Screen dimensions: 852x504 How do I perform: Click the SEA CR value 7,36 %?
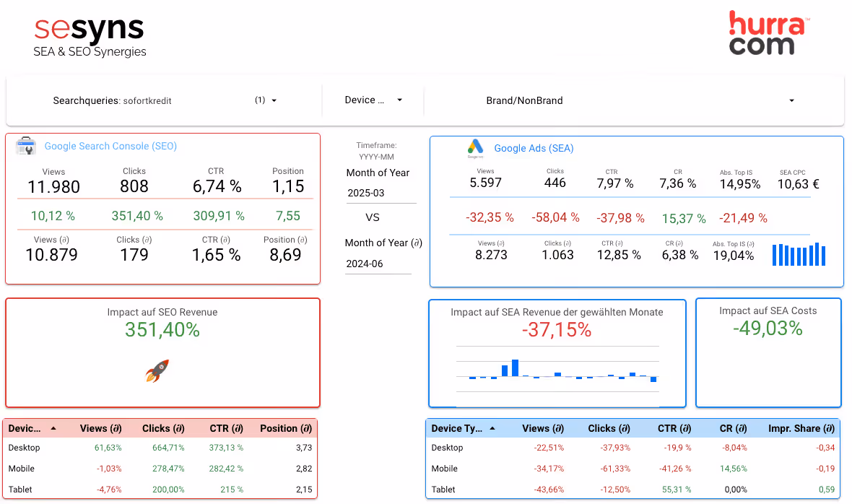tap(677, 183)
